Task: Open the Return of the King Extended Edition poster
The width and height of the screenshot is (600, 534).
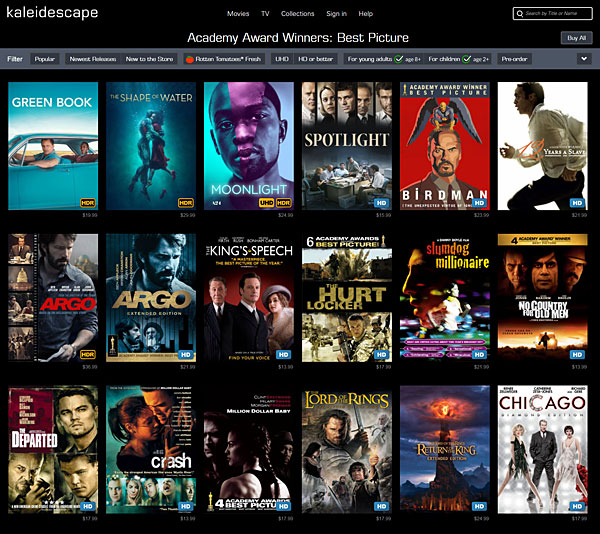Action: pos(445,449)
